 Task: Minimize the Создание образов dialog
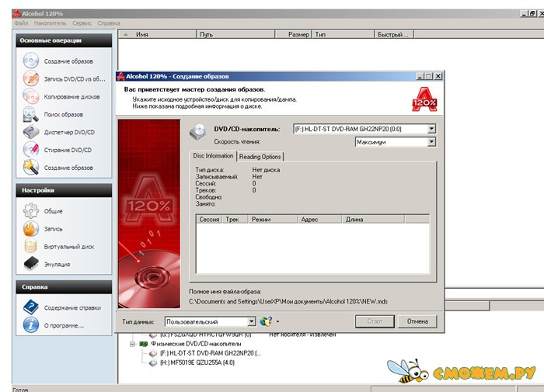coord(420,76)
